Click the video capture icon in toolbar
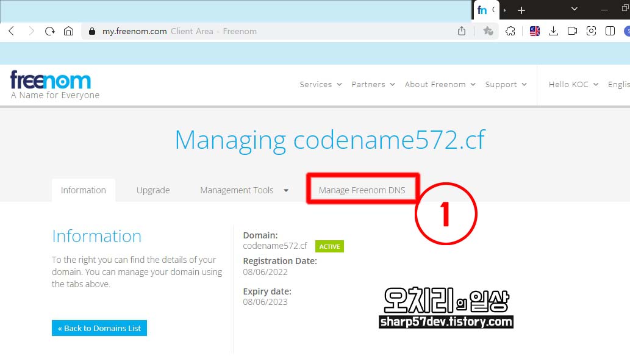The height and width of the screenshot is (364, 630). [x=572, y=31]
